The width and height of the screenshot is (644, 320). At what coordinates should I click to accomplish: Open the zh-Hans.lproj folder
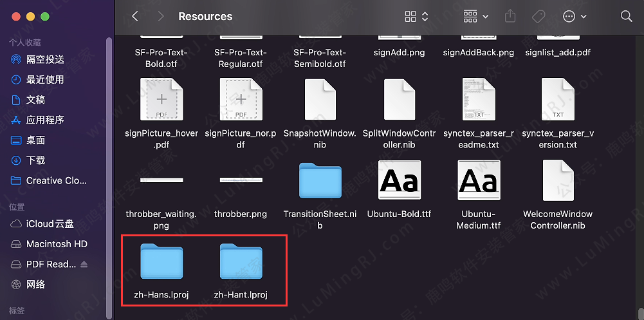point(161,261)
